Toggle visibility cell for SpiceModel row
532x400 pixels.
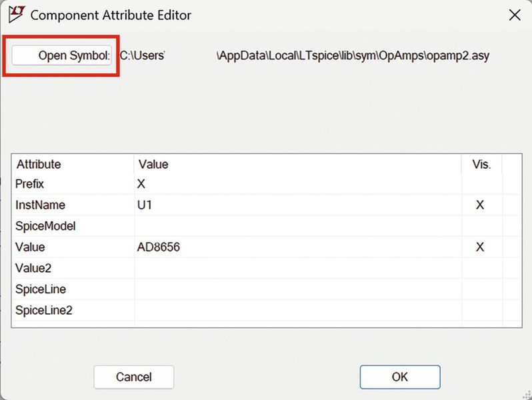pos(482,226)
